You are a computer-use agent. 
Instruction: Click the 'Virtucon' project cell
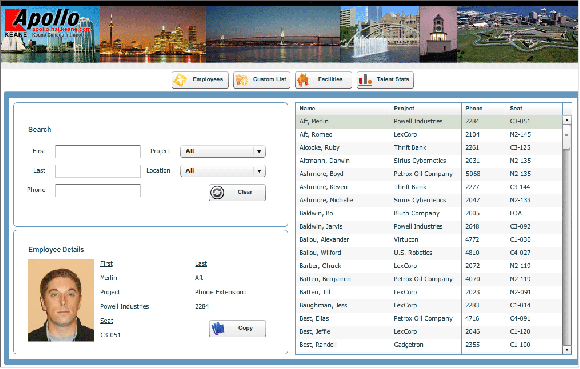[406, 240]
